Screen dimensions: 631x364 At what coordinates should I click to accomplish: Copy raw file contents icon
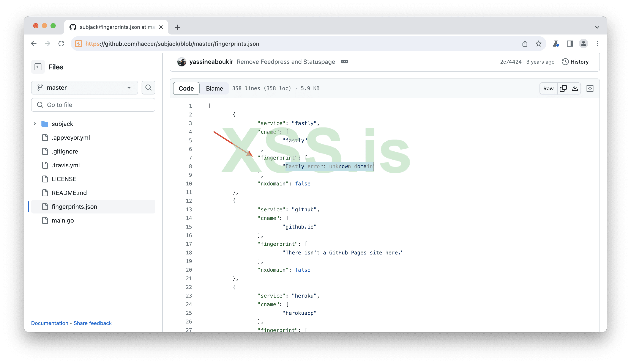coord(563,88)
